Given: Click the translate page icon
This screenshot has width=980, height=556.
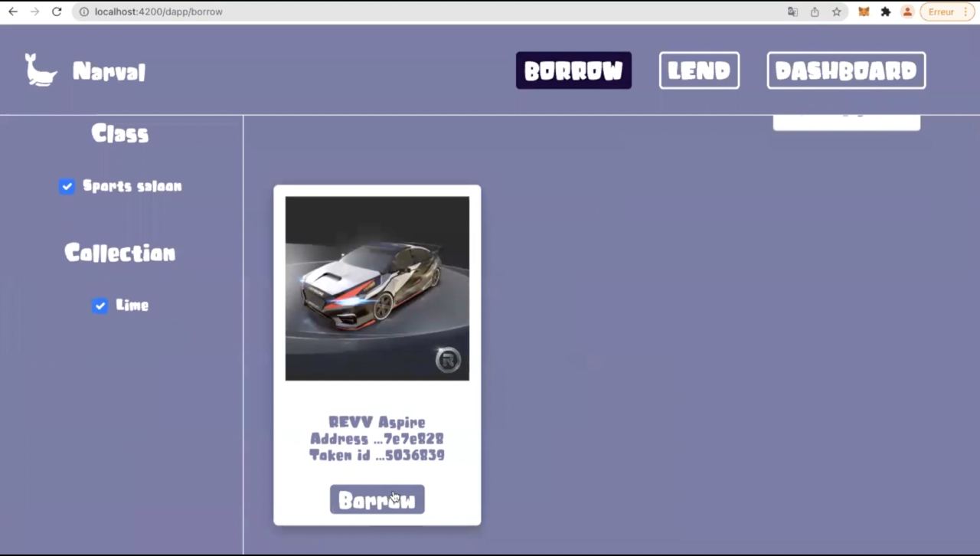Looking at the screenshot, I should [792, 11].
